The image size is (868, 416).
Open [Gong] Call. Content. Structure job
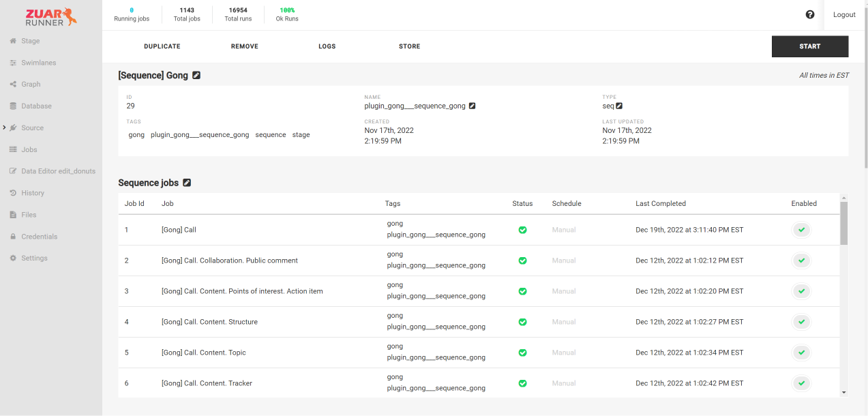209,322
